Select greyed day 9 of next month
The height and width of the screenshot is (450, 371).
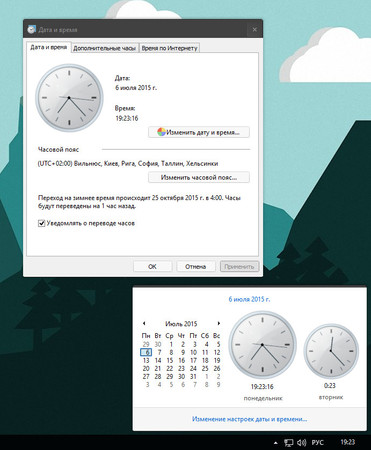pos(218,384)
